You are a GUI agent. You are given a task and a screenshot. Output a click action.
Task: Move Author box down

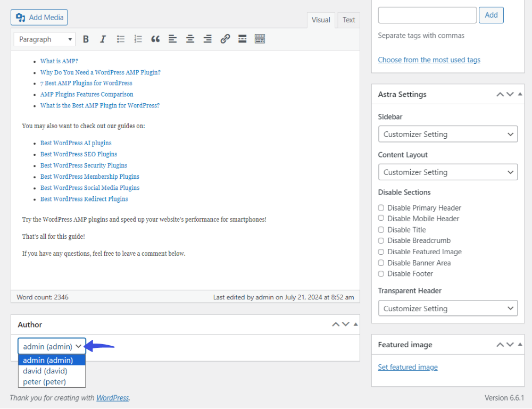pos(346,324)
